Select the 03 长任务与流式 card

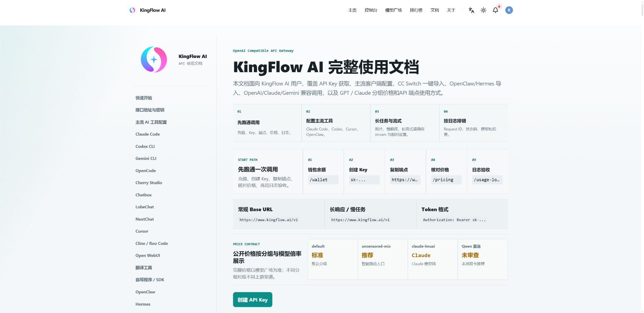coord(405,123)
